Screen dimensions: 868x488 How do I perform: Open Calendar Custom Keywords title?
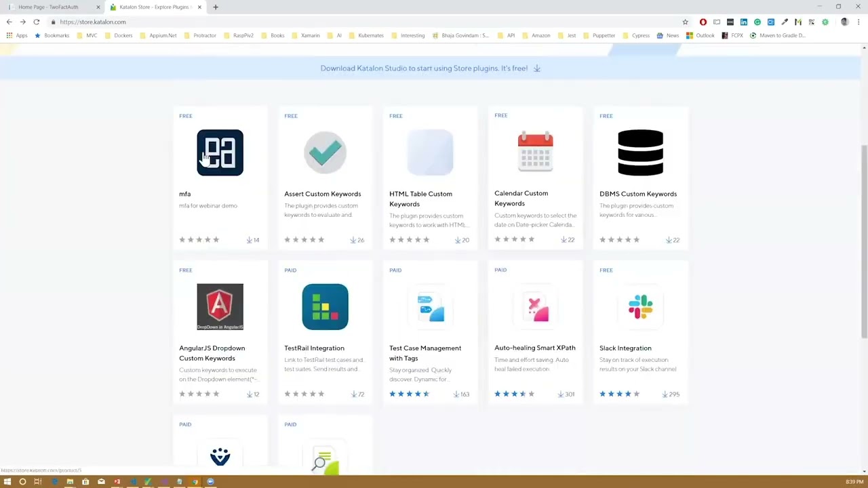[521, 198]
